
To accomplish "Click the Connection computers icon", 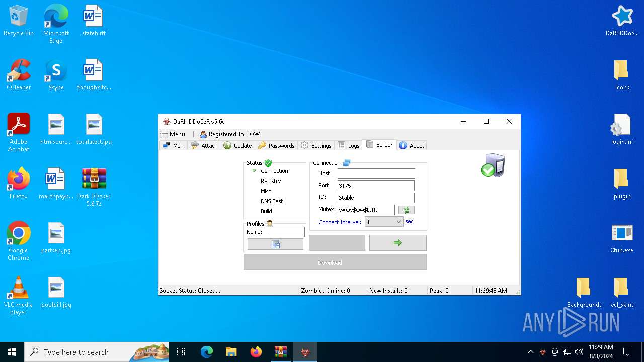I will point(347,163).
